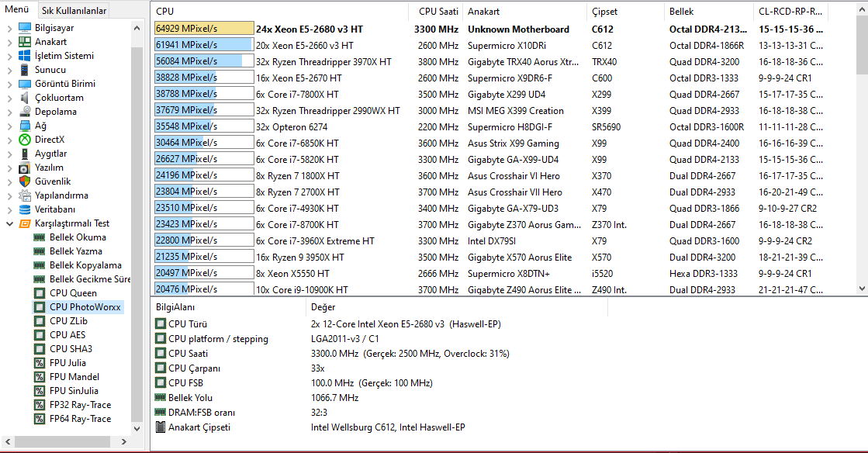This screenshot has width=868, height=453.
Task: Sort by the Çipset column header
Action: tap(625, 11)
